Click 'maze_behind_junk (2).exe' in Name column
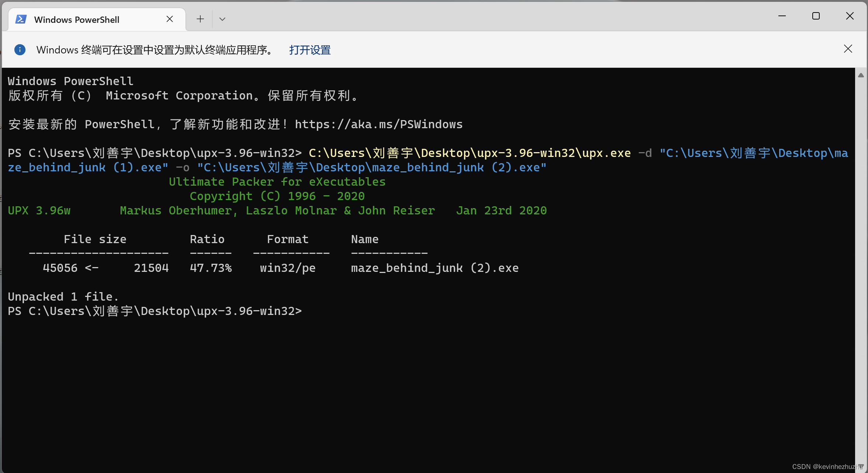868x473 pixels. click(x=435, y=268)
